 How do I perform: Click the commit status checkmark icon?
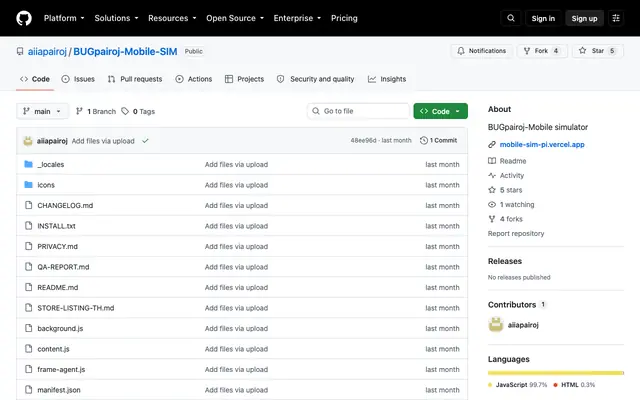coord(145,141)
